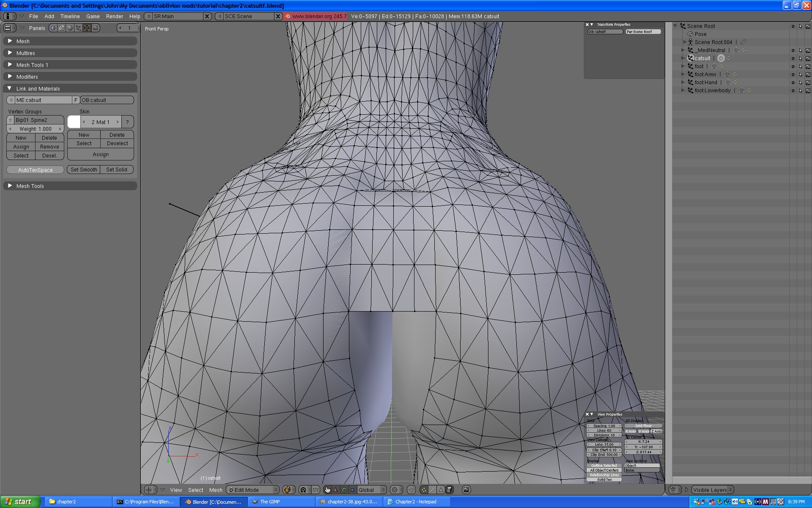Image resolution: width=812 pixels, height=508 pixels.
Task: Click the AutoTexSpace button
Action: 36,170
